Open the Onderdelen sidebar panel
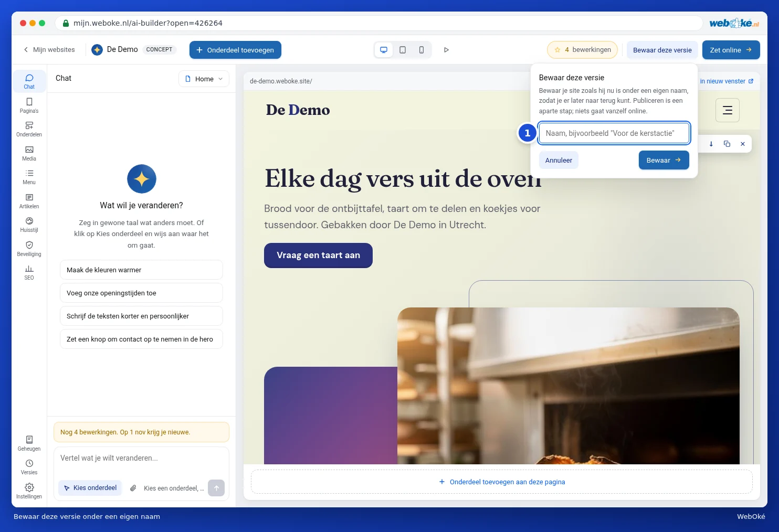 coord(29,129)
